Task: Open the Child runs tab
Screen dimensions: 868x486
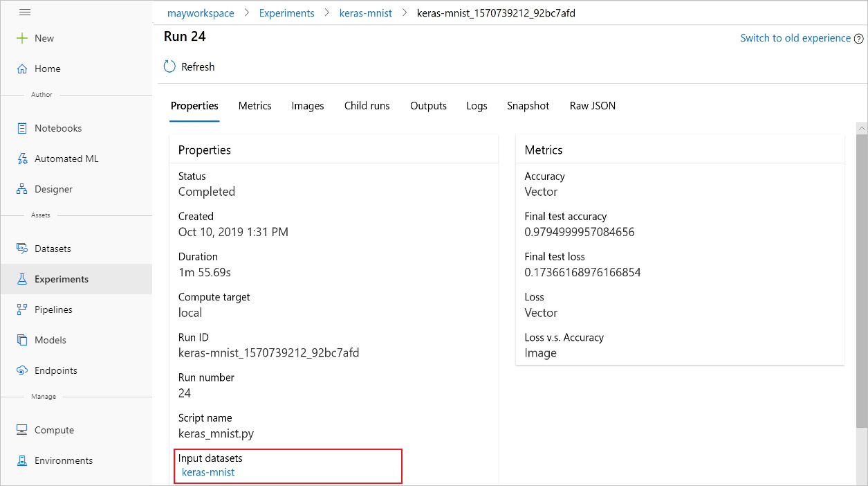Action: [367, 105]
